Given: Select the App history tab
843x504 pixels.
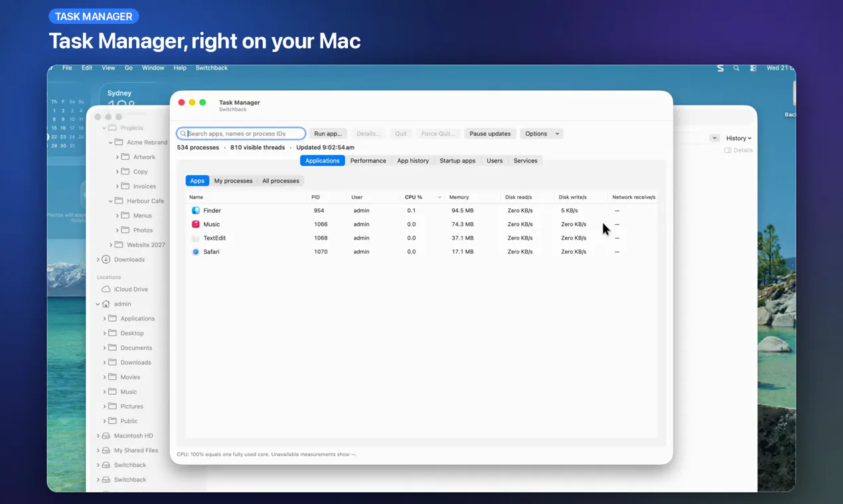Looking at the screenshot, I should tap(413, 161).
